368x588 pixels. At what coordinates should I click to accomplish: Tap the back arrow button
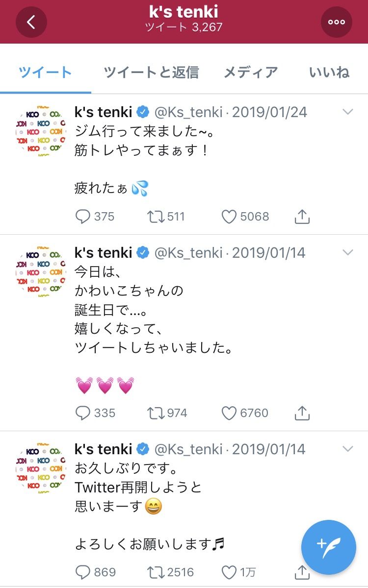(31, 22)
